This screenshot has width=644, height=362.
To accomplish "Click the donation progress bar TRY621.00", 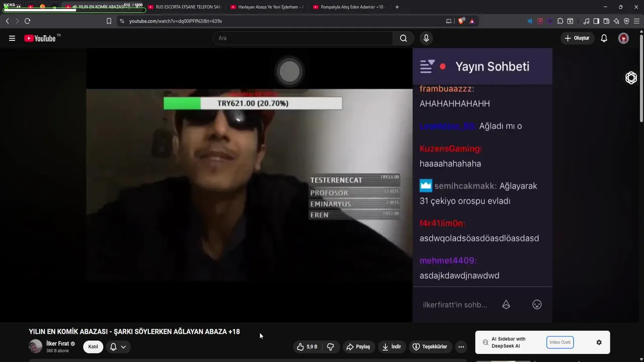I will (253, 103).
